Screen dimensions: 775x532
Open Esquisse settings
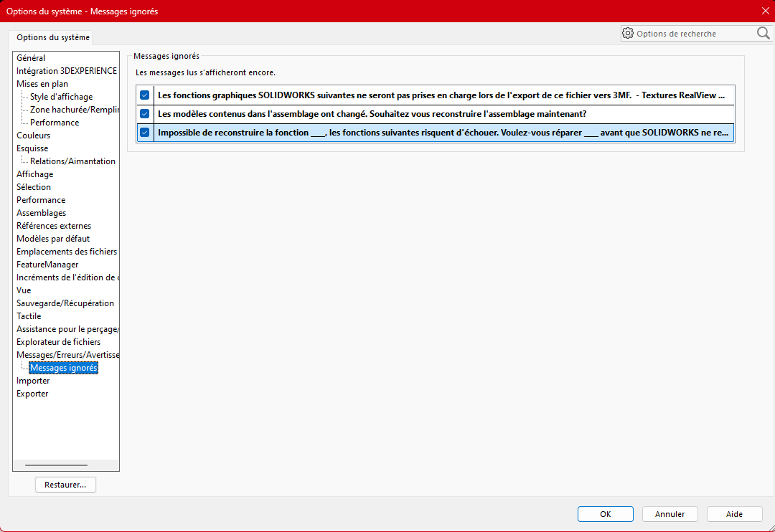(32, 148)
